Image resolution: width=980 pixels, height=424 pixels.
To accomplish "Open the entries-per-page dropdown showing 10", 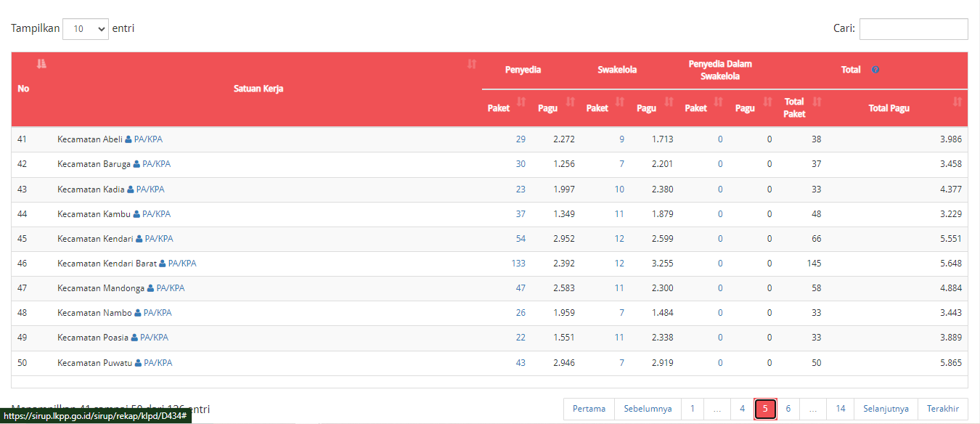I will tap(86, 29).
